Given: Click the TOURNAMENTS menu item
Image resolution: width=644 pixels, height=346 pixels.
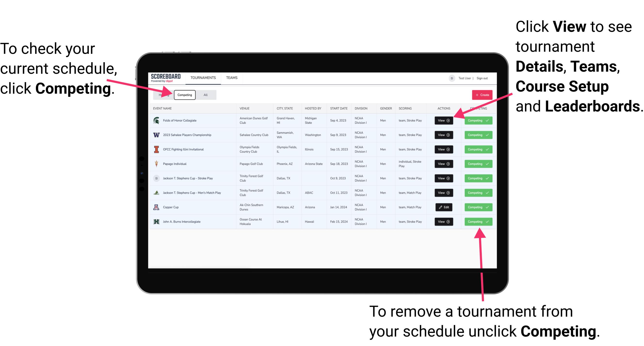Looking at the screenshot, I should [202, 77].
